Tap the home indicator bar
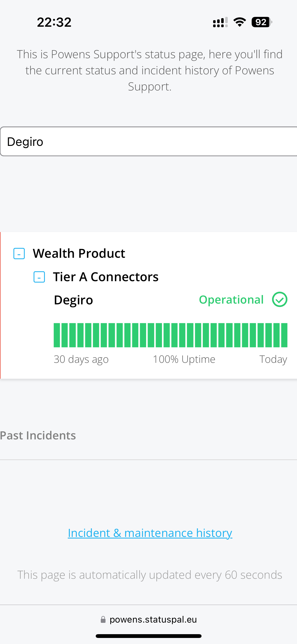Screen dimensions: 297x644 click(149, 636)
